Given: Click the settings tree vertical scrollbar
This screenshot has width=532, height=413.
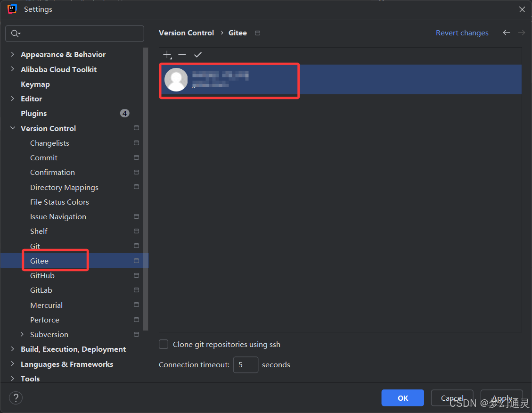Looking at the screenshot, I should [146, 189].
